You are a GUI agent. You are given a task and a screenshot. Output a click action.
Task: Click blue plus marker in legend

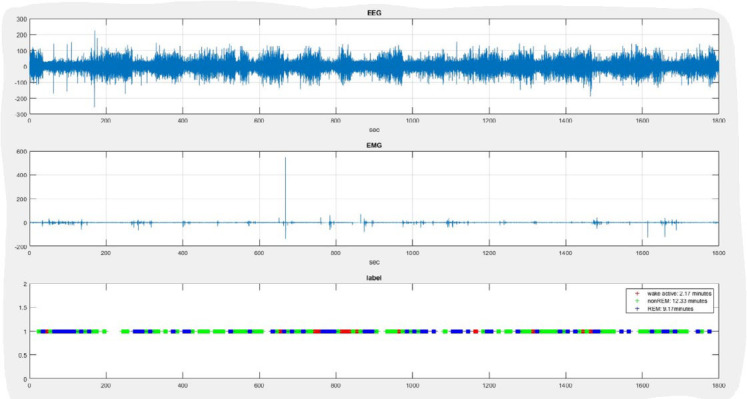click(637, 309)
